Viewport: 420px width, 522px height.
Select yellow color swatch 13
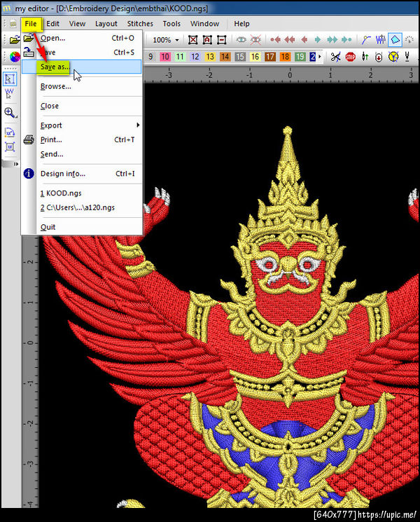(210, 57)
